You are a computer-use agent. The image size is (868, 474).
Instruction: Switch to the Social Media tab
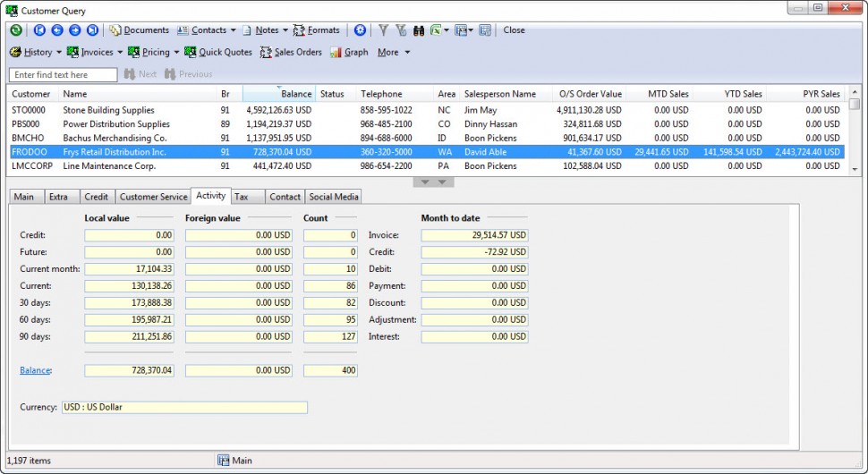click(333, 197)
